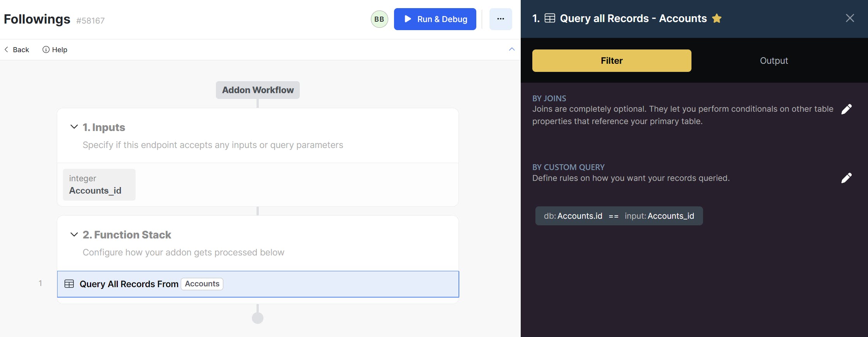Click the 1. Inputs heading text

point(104,127)
